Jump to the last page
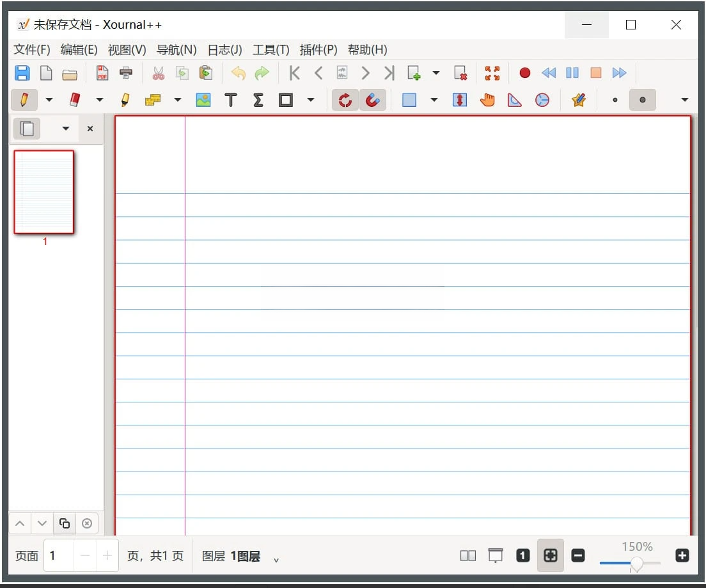This screenshot has width=706, height=588. pos(389,73)
